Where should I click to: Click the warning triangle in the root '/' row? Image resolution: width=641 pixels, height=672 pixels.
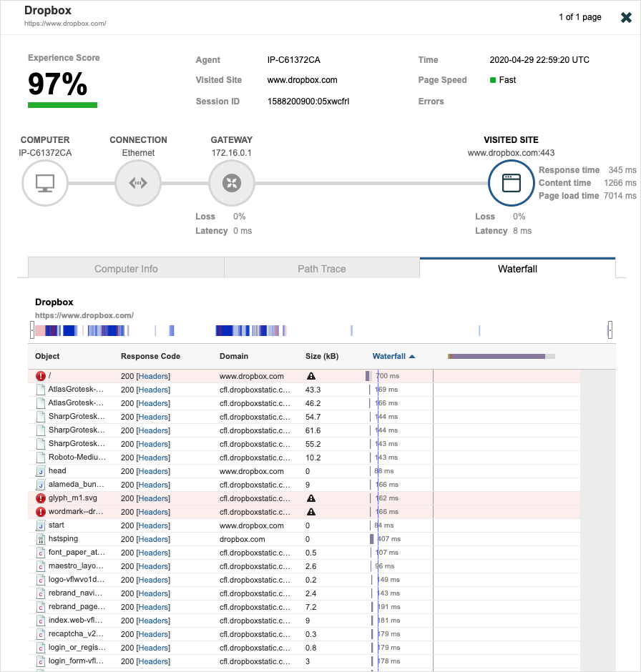pos(311,376)
